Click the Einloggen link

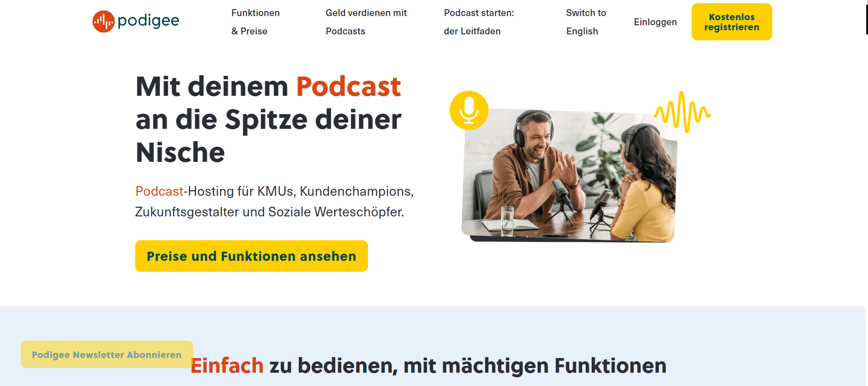655,22
